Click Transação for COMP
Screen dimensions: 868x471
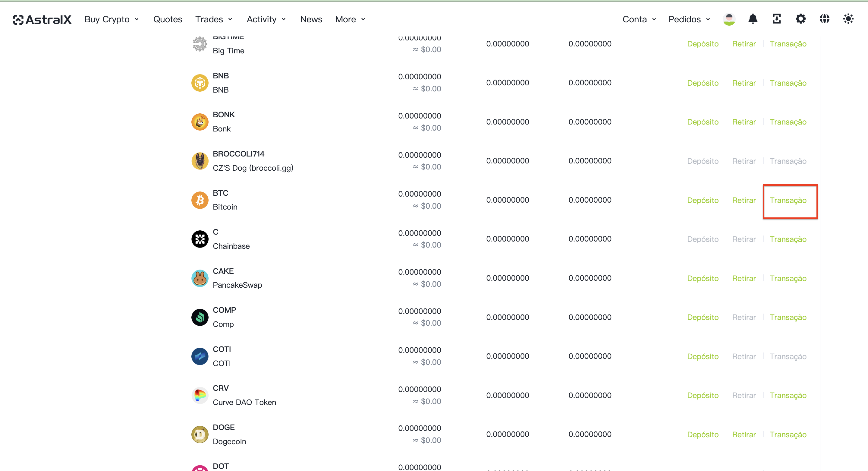click(x=788, y=317)
